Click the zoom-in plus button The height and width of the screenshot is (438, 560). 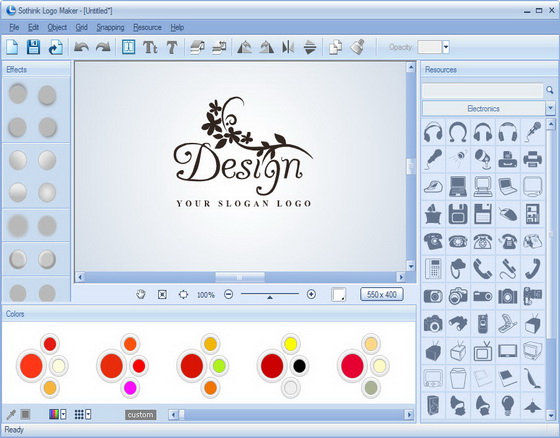point(311,294)
